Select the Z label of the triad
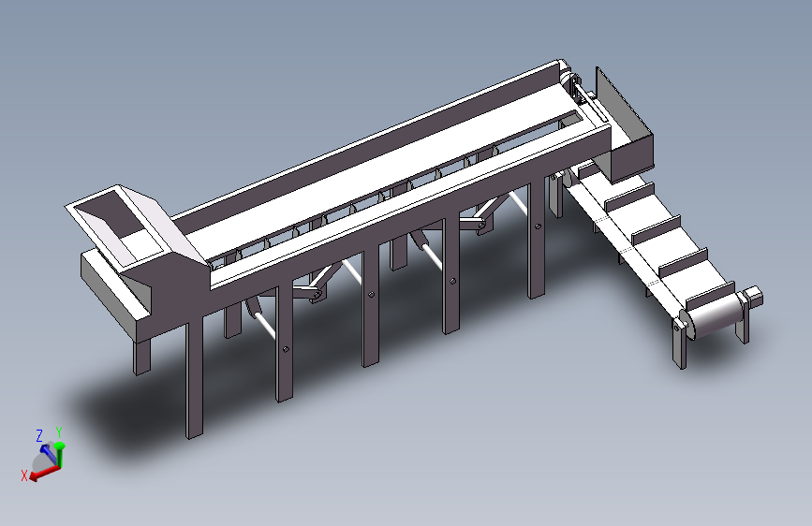Image resolution: width=812 pixels, height=526 pixels. [x=39, y=436]
